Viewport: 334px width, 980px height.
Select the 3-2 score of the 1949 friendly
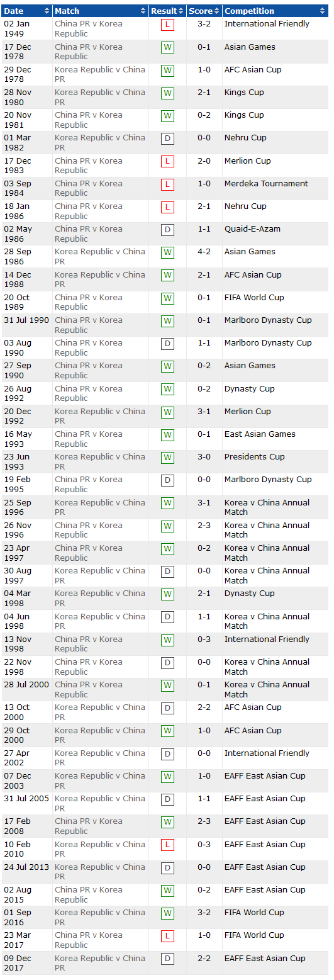(x=204, y=24)
